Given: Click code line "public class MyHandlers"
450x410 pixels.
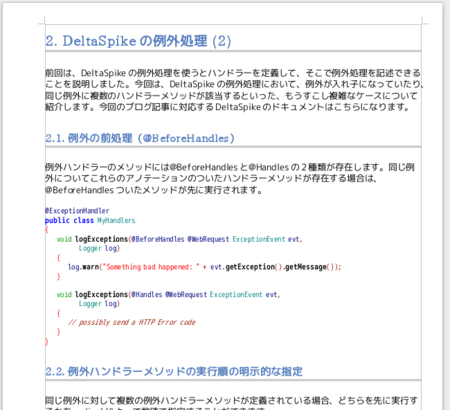Looking at the screenshot, I should tap(90, 220).
